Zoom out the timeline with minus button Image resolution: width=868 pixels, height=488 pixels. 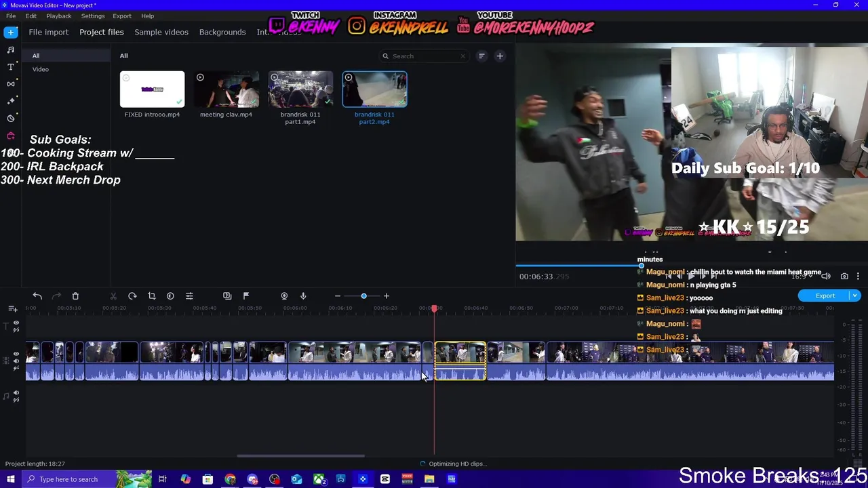tap(337, 296)
